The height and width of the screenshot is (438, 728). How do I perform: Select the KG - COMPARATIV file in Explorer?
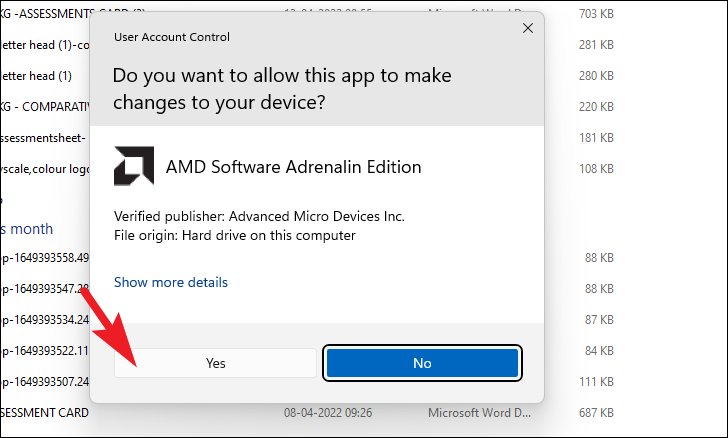pyautogui.click(x=45, y=107)
